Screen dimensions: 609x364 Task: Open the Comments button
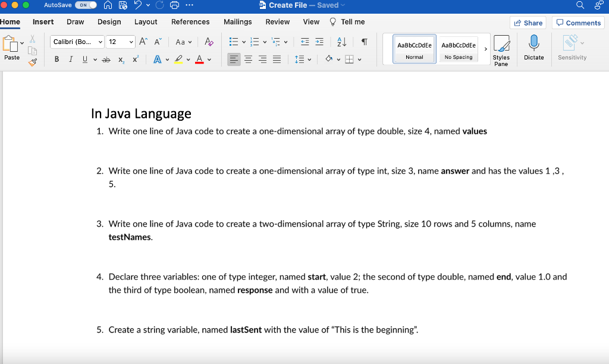coord(578,23)
